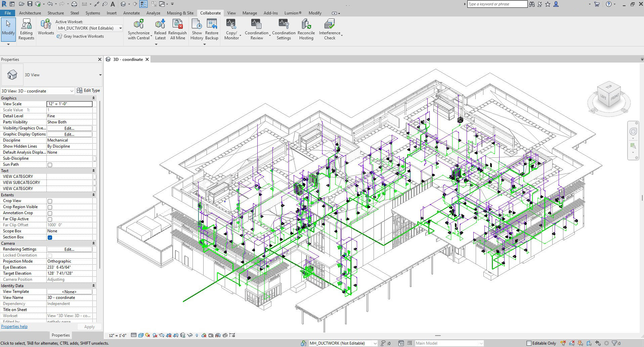644x347 pixels.
Task: Switch to the Annotate ribbon tab
Action: tap(131, 13)
